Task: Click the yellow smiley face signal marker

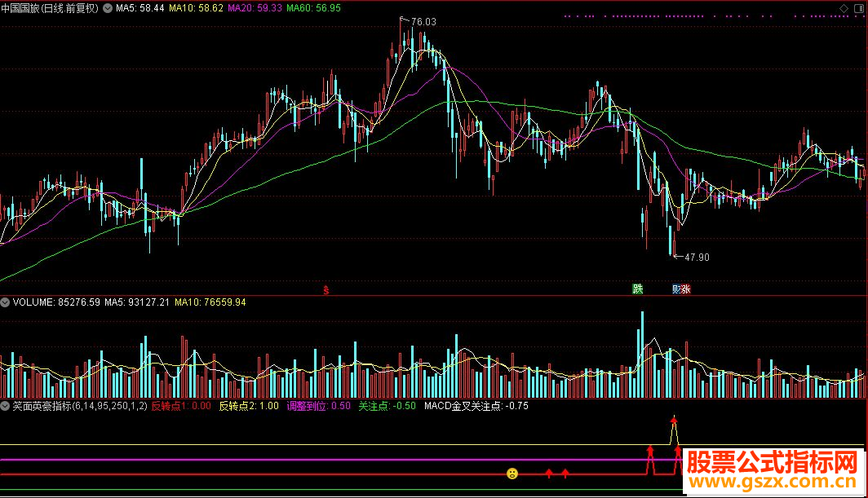Action: [512, 474]
